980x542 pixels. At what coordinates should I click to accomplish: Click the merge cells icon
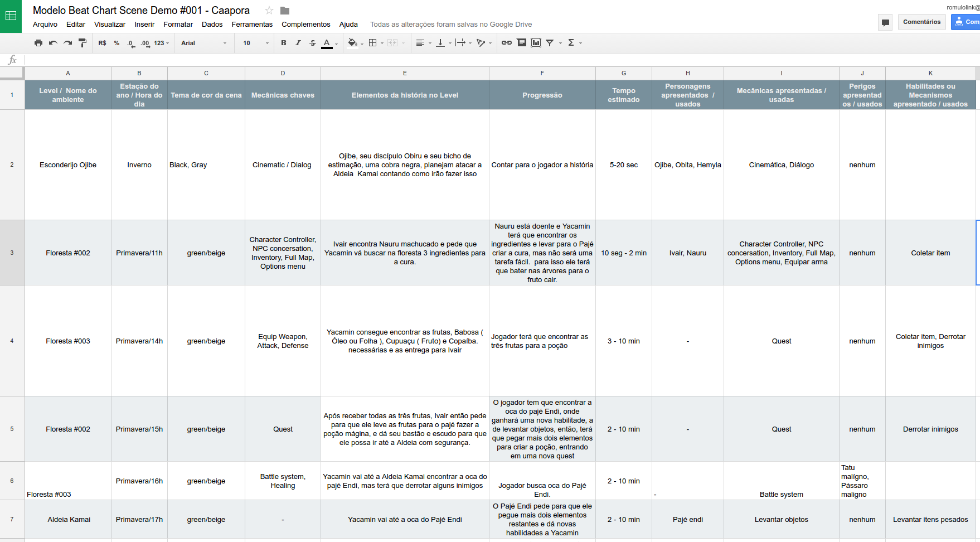click(x=392, y=43)
